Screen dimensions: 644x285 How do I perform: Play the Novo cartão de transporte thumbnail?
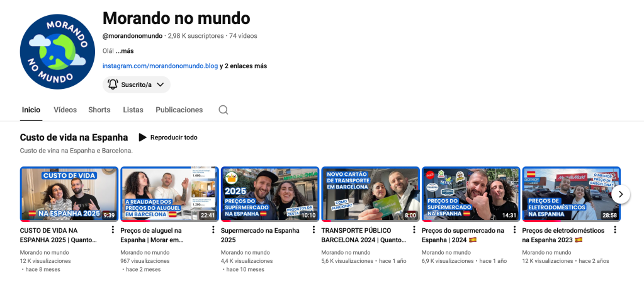(x=370, y=194)
